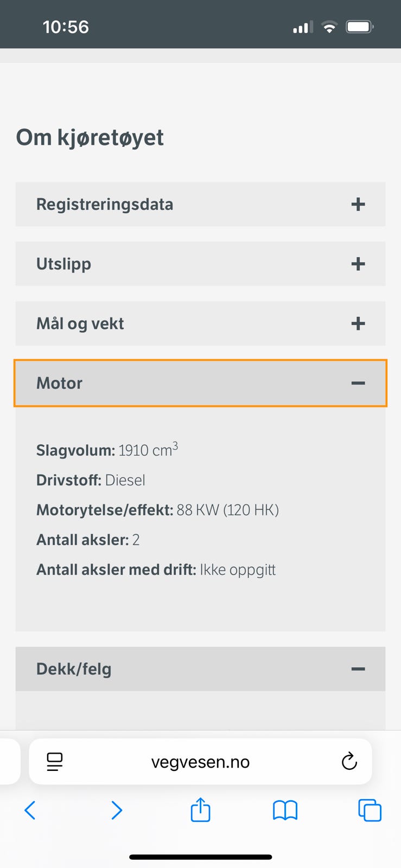Show all open tabs icon

click(x=370, y=810)
